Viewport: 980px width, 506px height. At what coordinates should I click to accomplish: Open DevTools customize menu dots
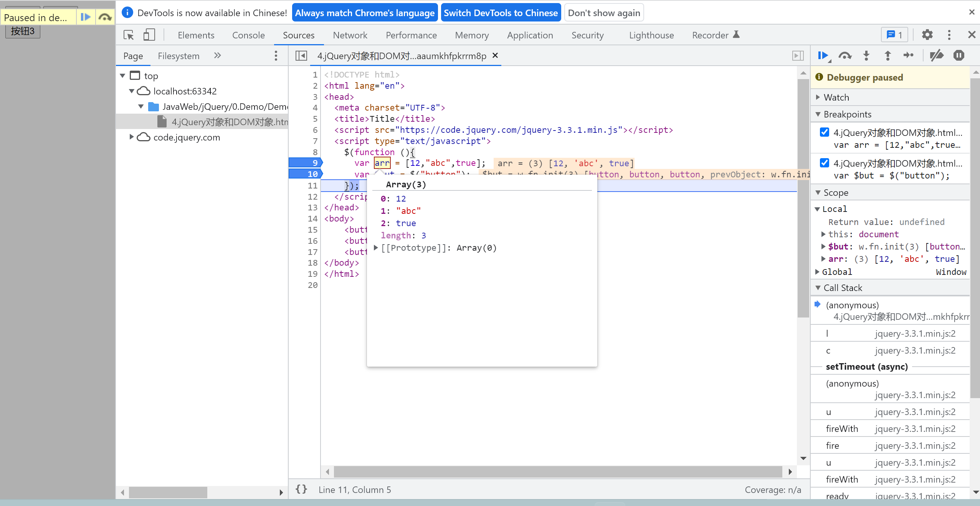[949, 35]
